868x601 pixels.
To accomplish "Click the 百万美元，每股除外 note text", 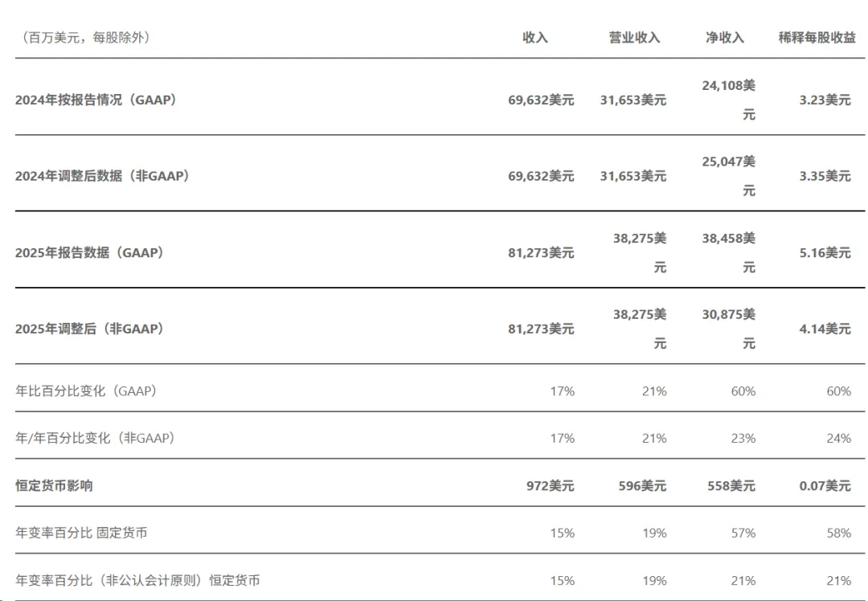I will coord(85,38).
